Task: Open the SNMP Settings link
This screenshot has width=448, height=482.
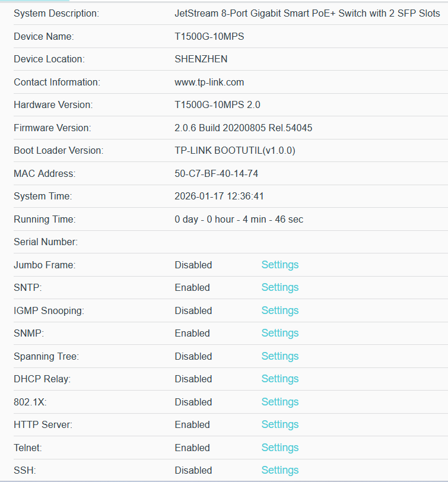Action: [x=279, y=333]
